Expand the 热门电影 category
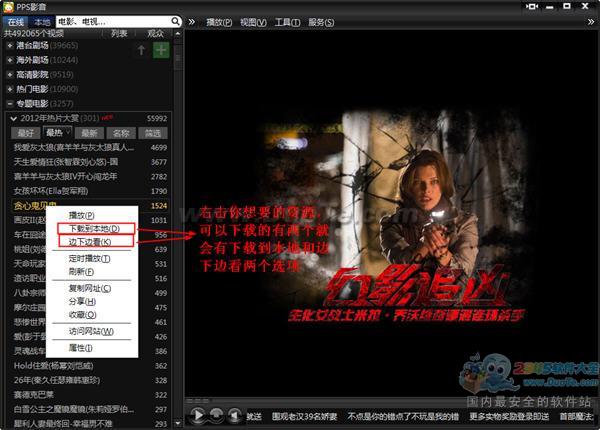The image size is (600, 430). pos(10,89)
